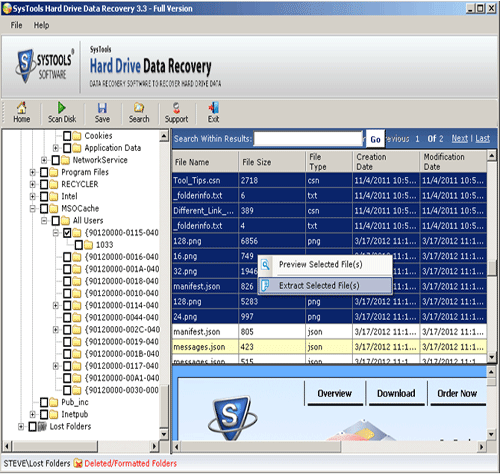Viewport: 500px width, 475px height.
Task: Click the Go search button
Action: coord(375,139)
